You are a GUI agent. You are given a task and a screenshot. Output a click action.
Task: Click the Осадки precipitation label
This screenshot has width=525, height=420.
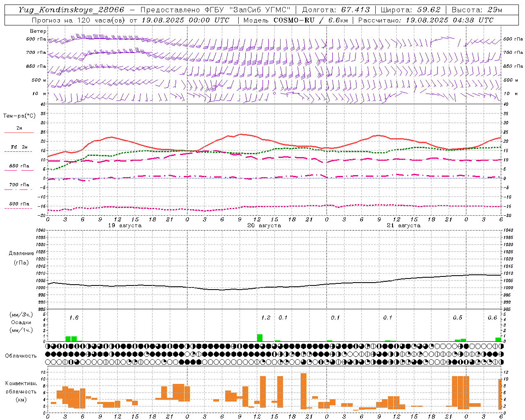tap(21, 323)
